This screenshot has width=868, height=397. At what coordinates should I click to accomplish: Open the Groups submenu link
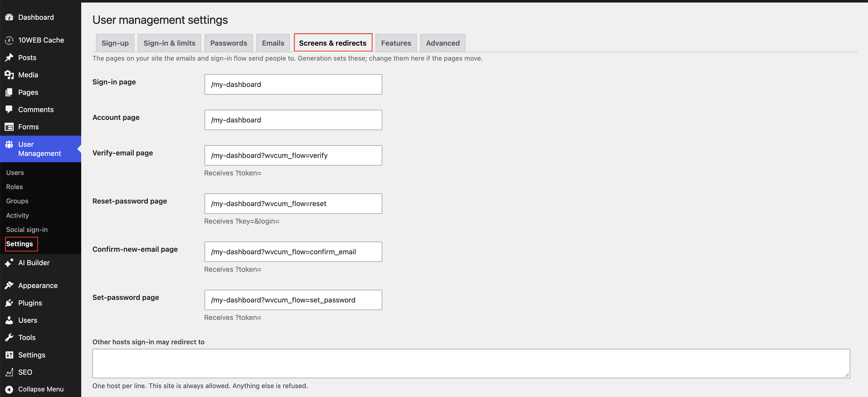tap(17, 201)
